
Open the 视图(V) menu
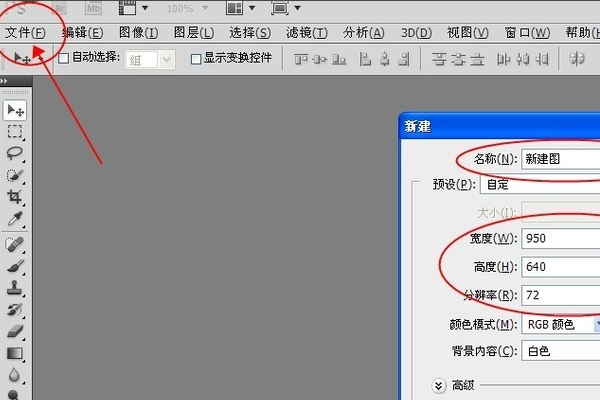click(x=468, y=33)
